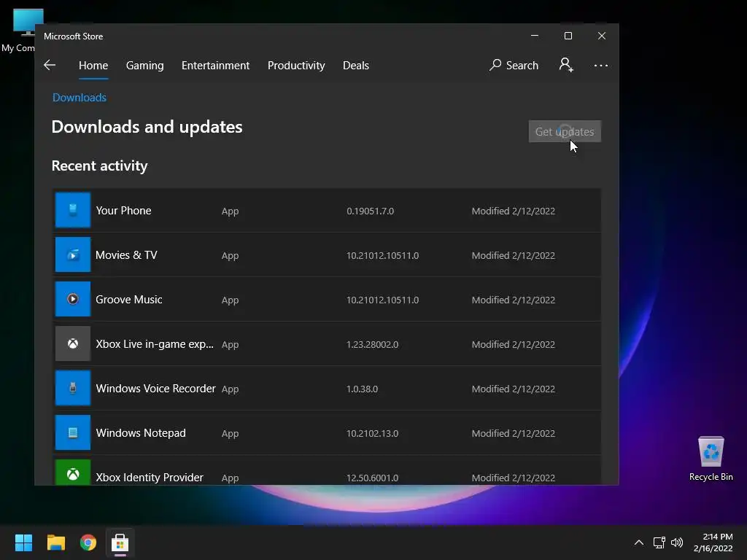Click the Xbox Identity Provider app icon
Viewport: 747px width, 560px height.
point(73,472)
